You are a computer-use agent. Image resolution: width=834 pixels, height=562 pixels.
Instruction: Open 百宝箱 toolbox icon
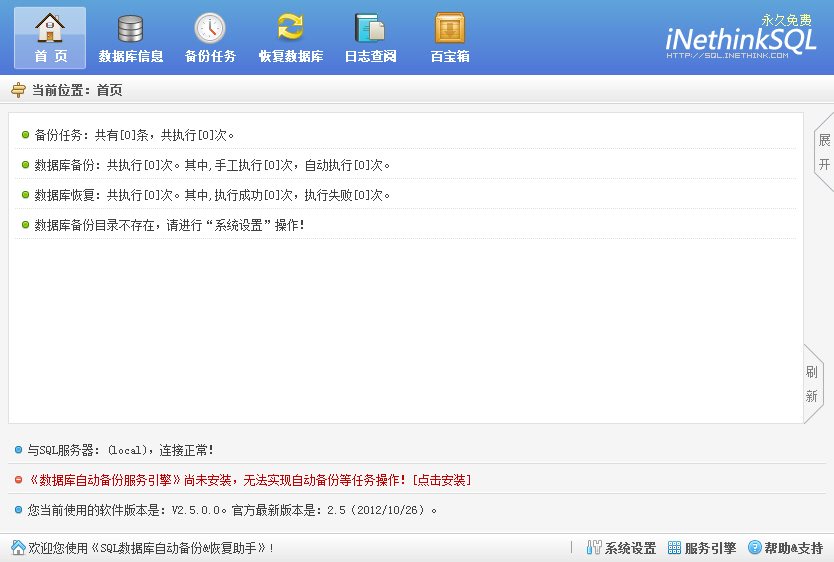[450, 29]
